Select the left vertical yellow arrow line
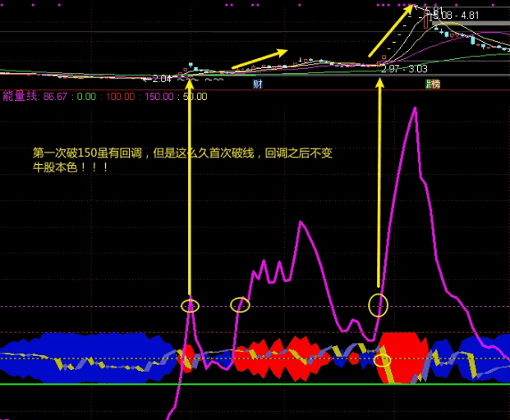This screenshot has width=510, height=420. pyautogui.click(x=190, y=189)
